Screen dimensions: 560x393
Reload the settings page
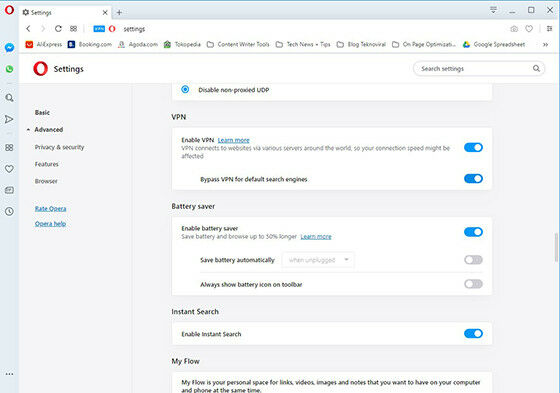58,29
